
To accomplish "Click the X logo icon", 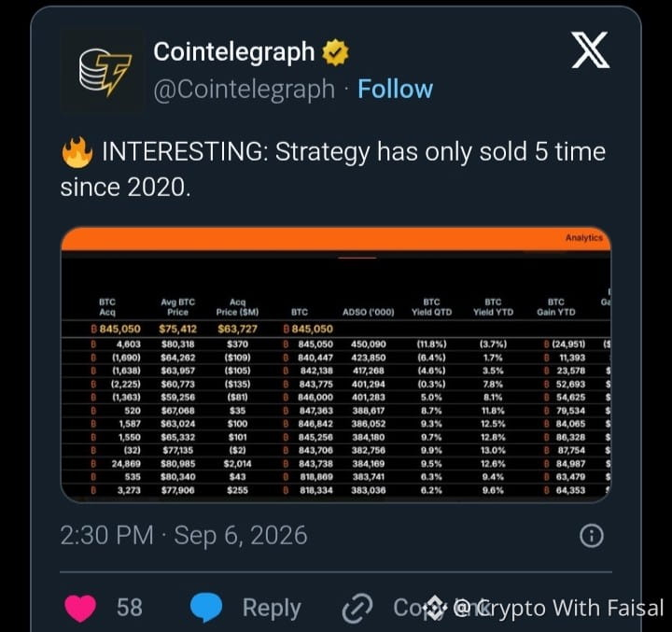I will 591,49.
